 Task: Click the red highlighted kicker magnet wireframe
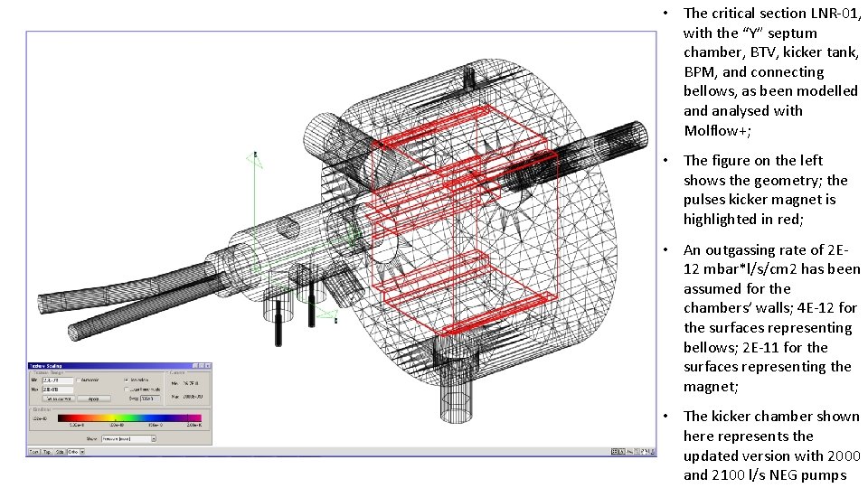pyautogui.click(x=464, y=221)
